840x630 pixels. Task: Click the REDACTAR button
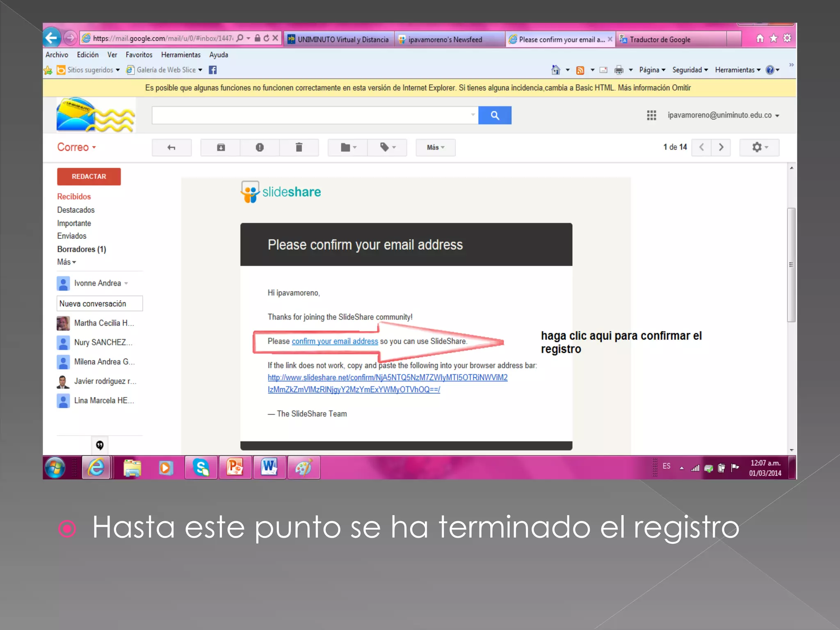89,177
